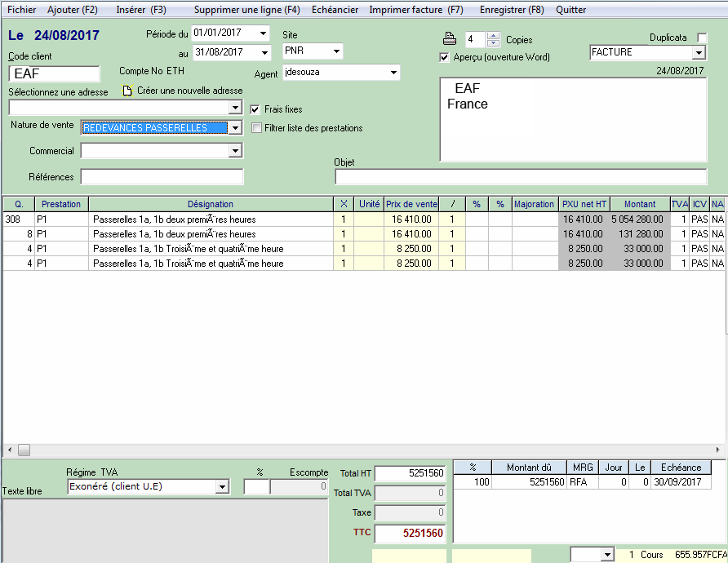Screen dimensions: 728x563
Task: Click the horizontal scrollbar thumb of the grid
Action: point(24,450)
